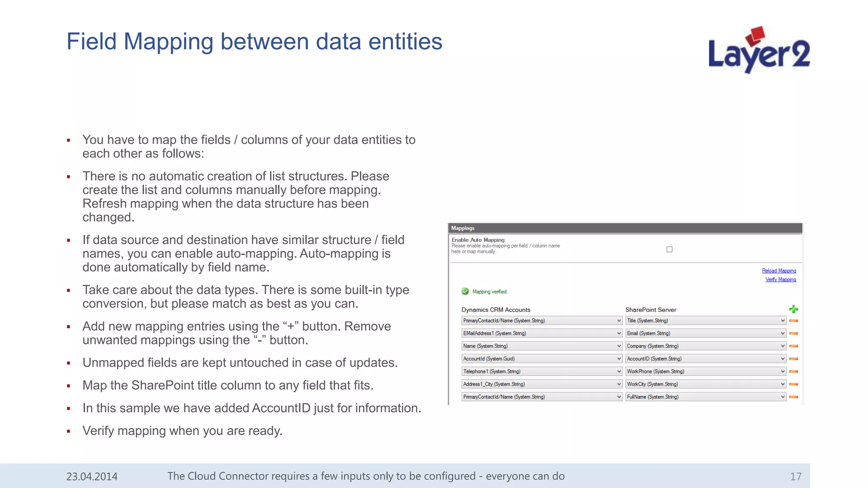Enable the Auto Mapping checkbox
This screenshot has width=868, height=488.
coord(670,250)
